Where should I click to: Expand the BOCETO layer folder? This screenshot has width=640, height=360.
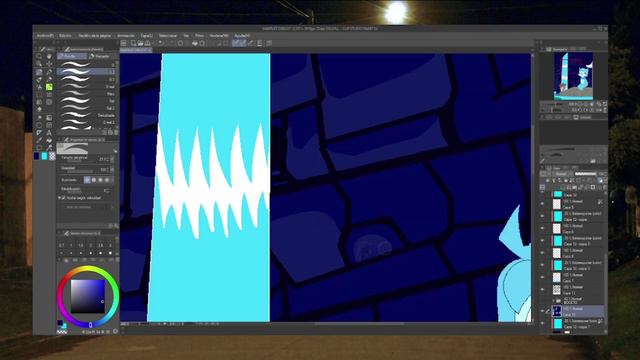point(553,301)
